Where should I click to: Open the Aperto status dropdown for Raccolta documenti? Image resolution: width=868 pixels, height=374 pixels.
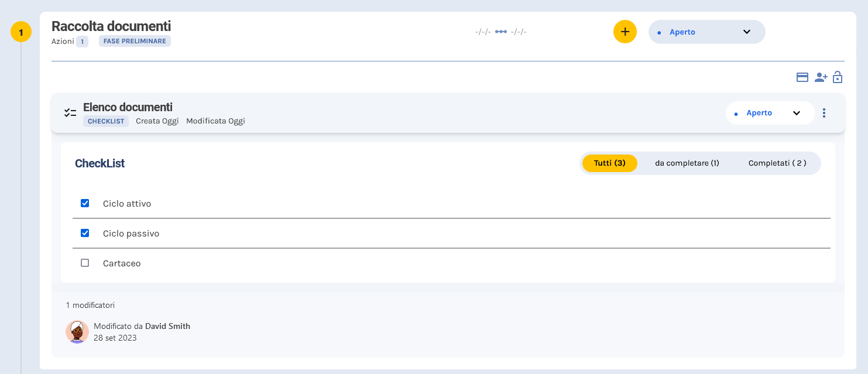click(706, 32)
